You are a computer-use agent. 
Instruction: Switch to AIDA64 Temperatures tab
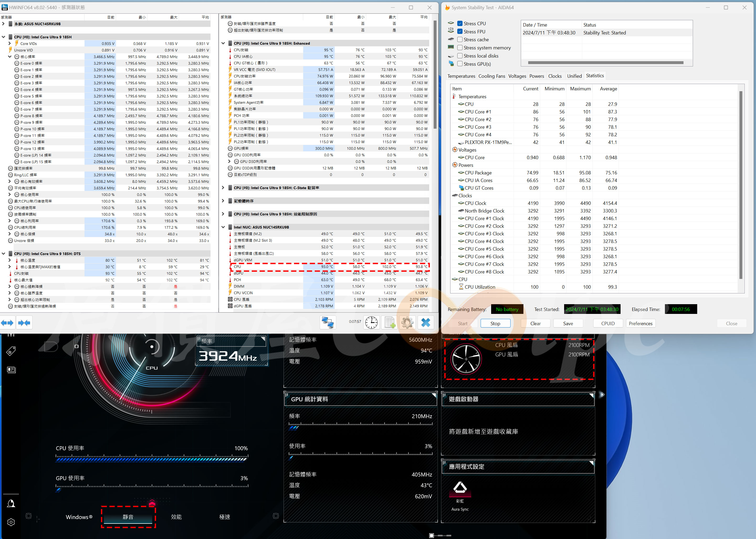[461, 76]
